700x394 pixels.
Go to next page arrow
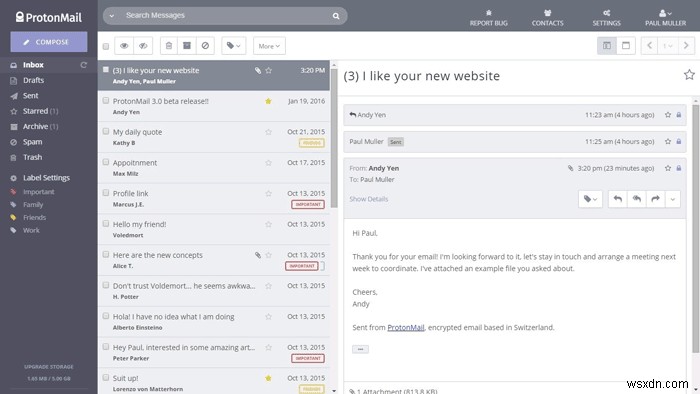686,46
